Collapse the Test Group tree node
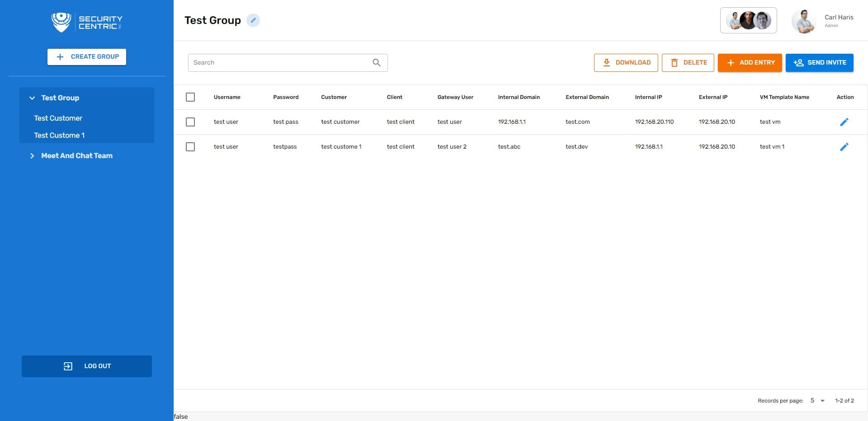Screen dimensions: 868x421 (x=32, y=98)
